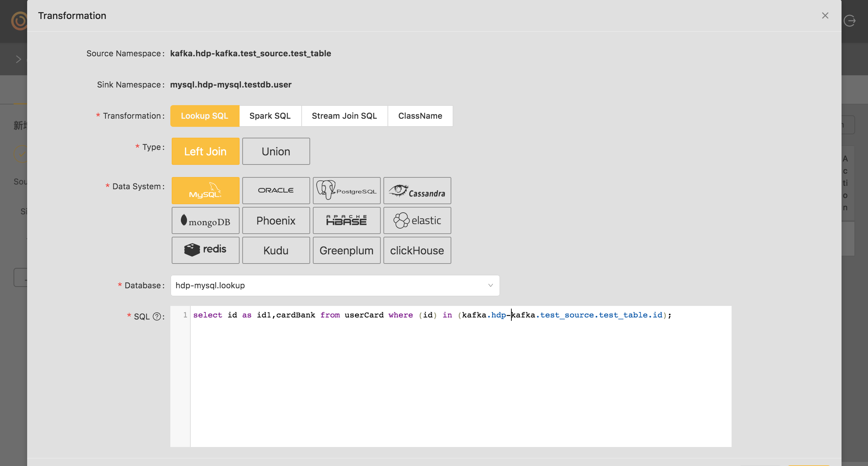Select MySQL data system
Image resolution: width=868 pixels, height=466 pixels.
point(205,190)
